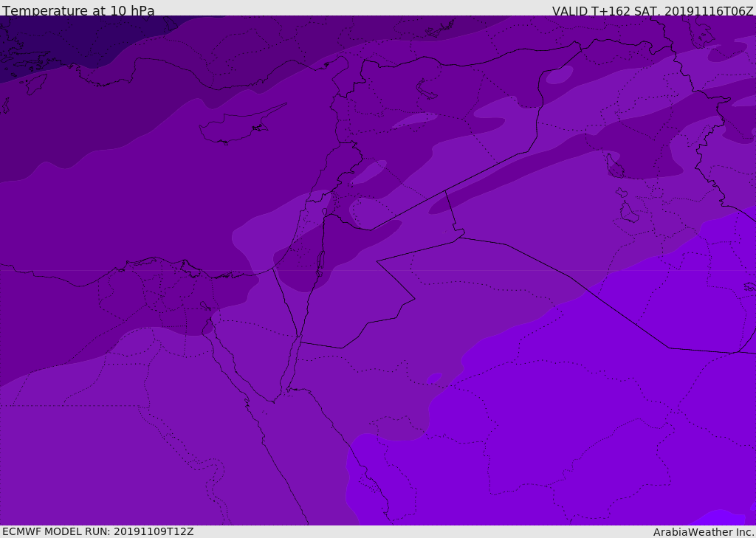Image resolution: width=756 pixels, height=538 pixels.
Task: Click the 'ECMWF MODEL RUN: 20191109T12Z' footer text
Action: tap(98, 531)
